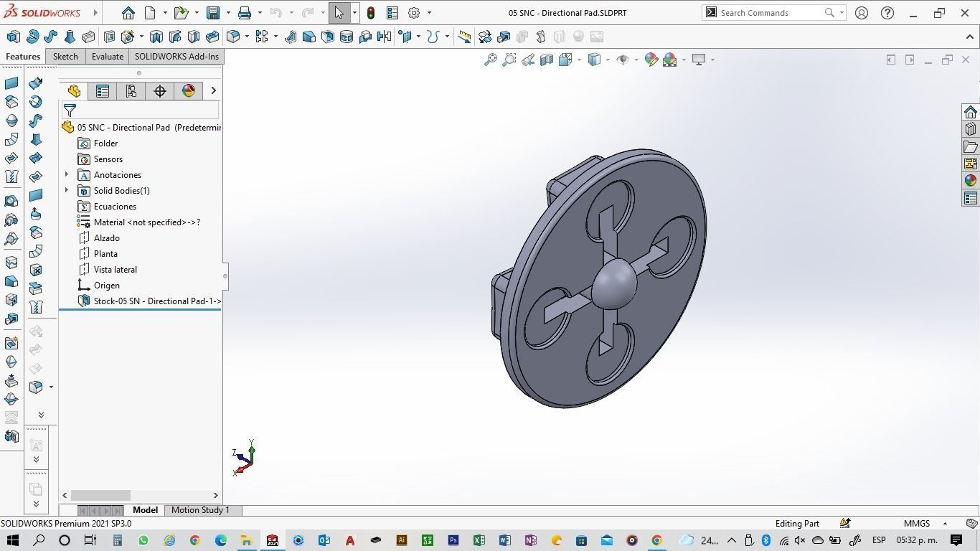This screenshot has height=551, width=980.
Task: Open the Options gear dropdown arrow
Action: [x=429, y=13]
